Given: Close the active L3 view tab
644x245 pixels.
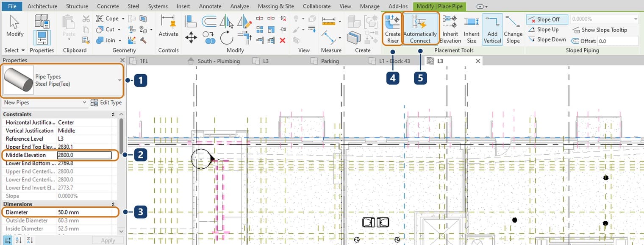Looking at the screenshot, I should pyautogui.click(x=478, y=61).
